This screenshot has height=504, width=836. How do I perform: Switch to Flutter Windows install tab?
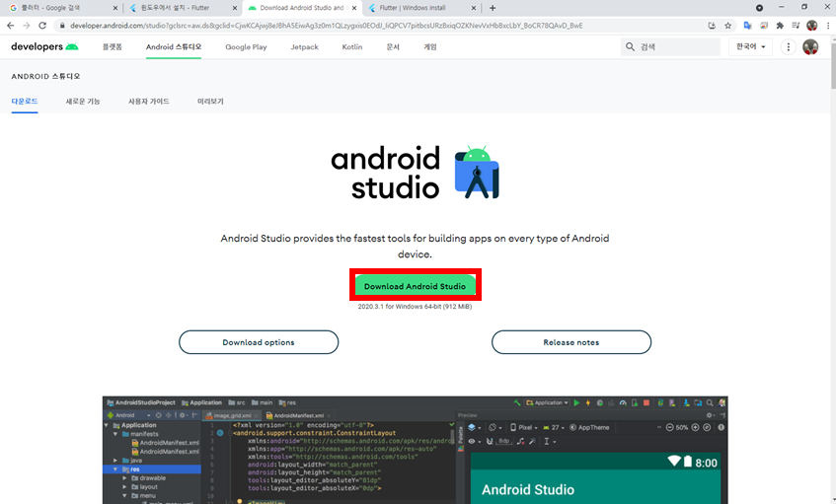pos(421,8)
